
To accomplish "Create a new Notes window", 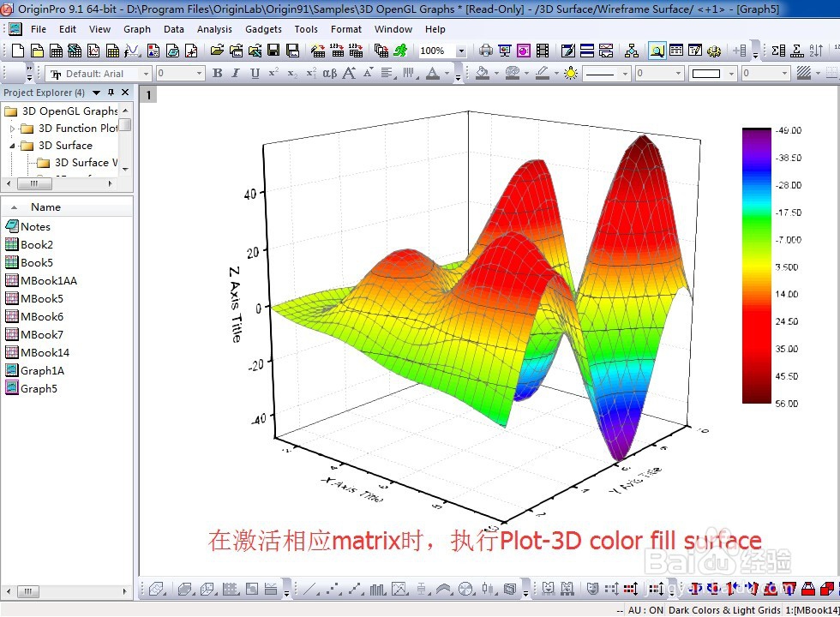I will [172, 51].
